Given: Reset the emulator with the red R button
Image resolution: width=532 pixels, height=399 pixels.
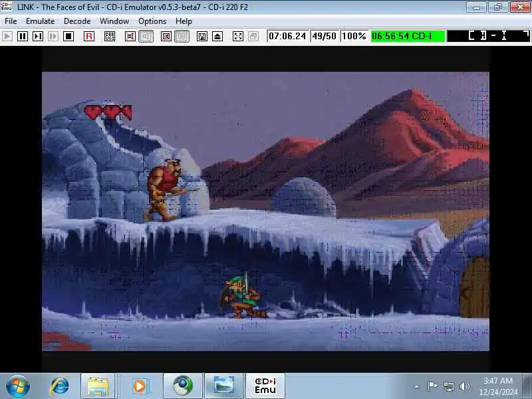Looking at the screenshot, I should [x=89, y=37].
